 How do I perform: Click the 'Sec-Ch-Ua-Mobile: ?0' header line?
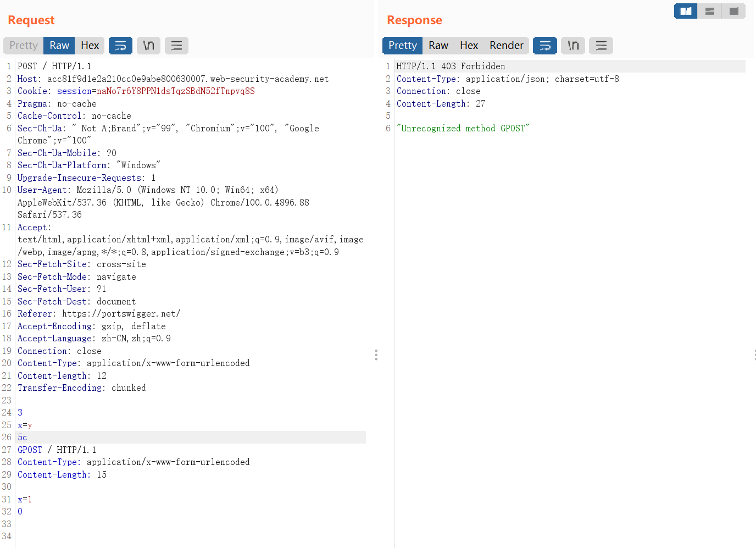point(67,153)
